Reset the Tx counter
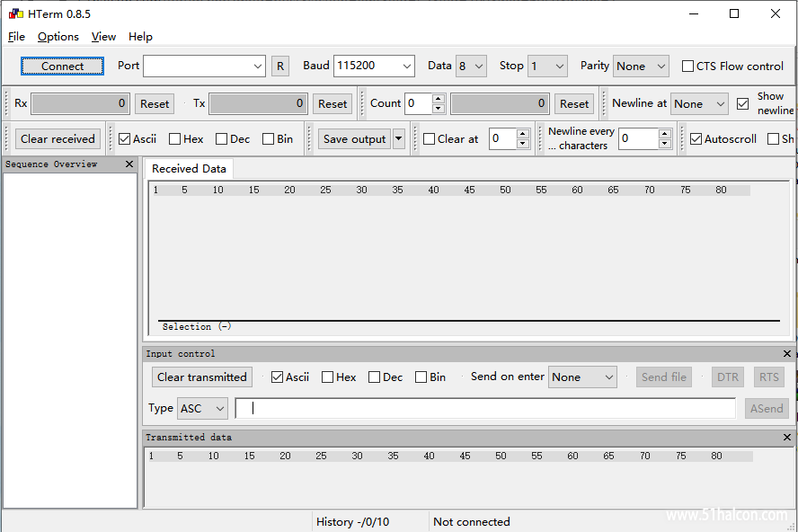This screenshot has height=532, width=798. [x=332, y=104]
